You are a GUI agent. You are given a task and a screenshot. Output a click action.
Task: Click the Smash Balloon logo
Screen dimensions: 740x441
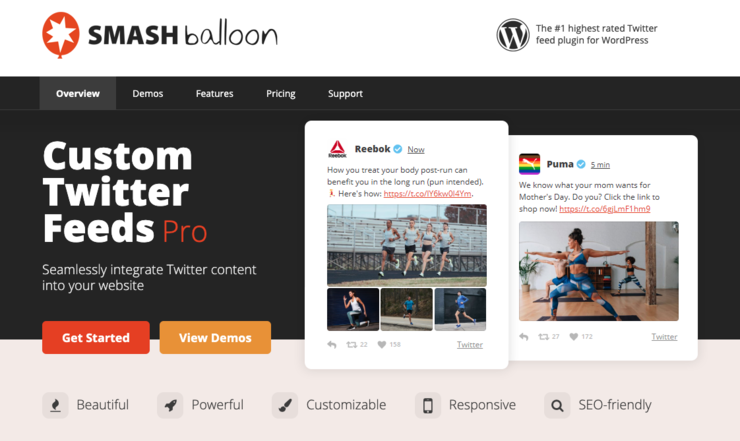pyautogui.click(x=160, y=35)
